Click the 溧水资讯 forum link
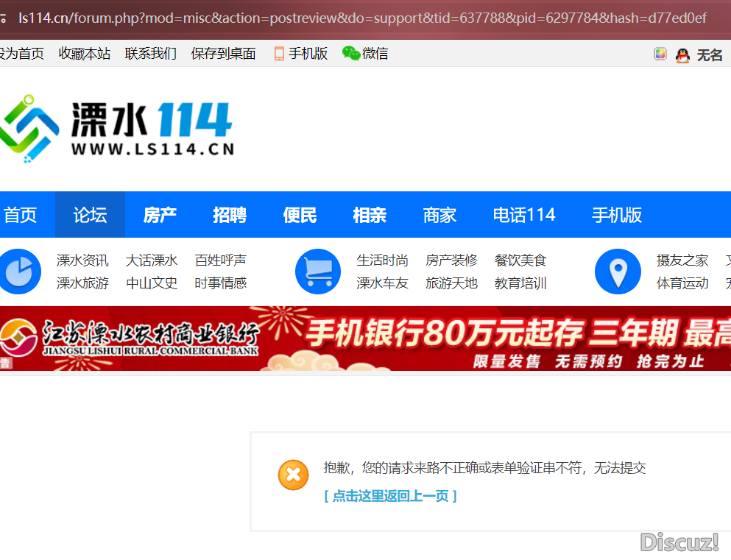The height and width of the screenshot is (560, 731). [x=82, y=260]
